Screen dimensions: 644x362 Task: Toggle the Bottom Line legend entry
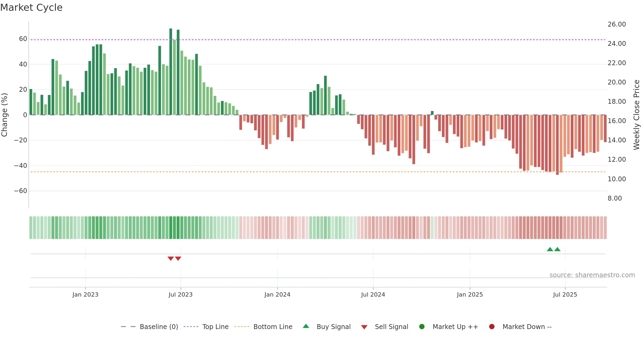[x=264, y=327]
